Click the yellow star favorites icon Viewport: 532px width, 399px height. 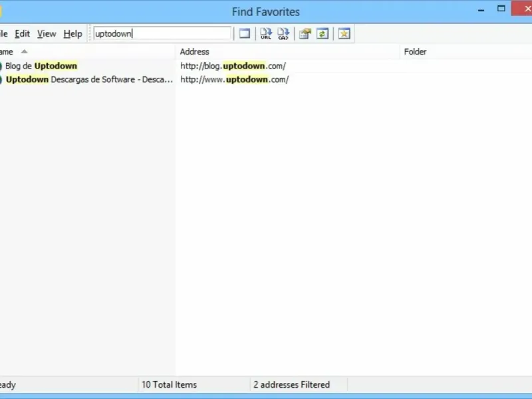coord(344,34)
